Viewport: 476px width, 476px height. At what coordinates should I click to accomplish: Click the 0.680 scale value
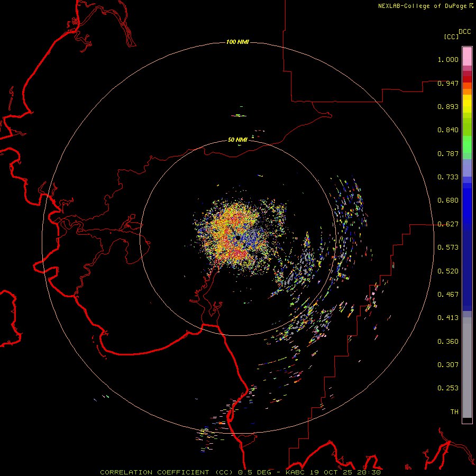(x=448, y=200)
